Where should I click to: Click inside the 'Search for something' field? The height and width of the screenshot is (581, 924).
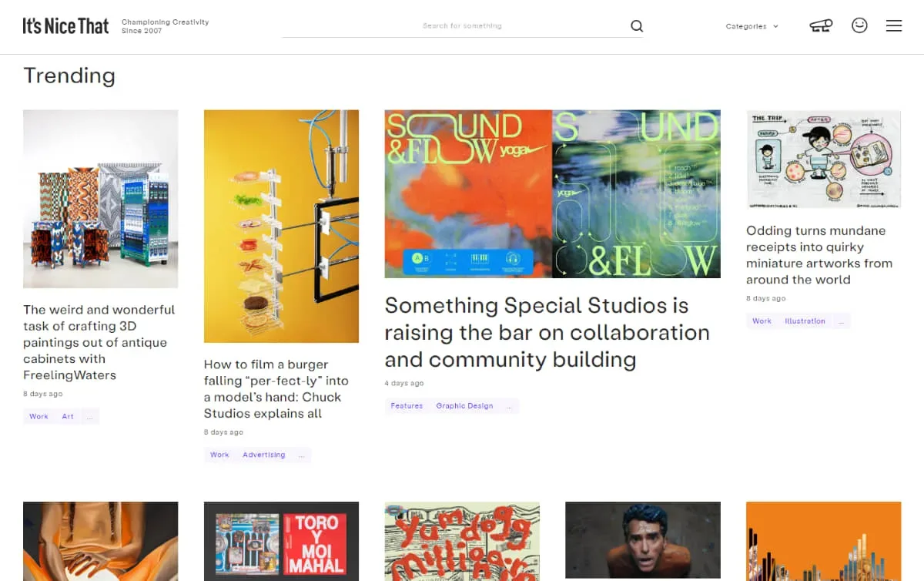click(x=463, y=25)
